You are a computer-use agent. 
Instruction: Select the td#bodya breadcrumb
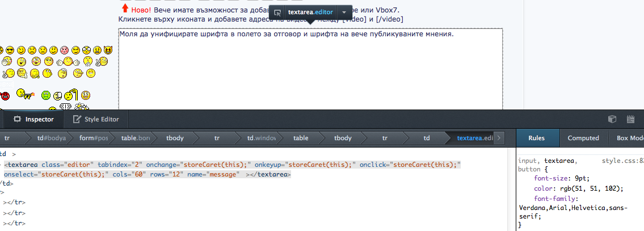50,138
